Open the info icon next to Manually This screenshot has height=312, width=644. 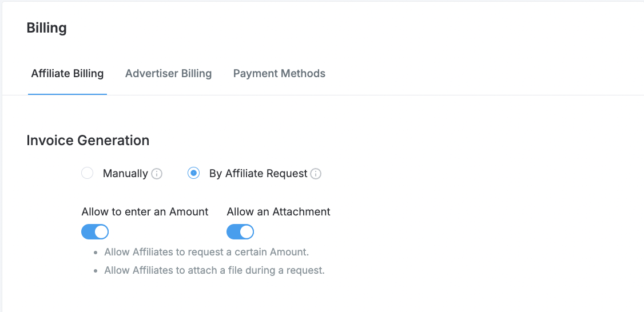[x=157, y=174]
